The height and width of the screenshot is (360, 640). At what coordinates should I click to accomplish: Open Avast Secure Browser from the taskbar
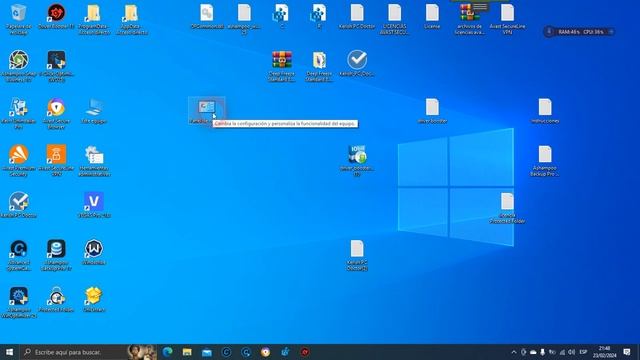265,352
